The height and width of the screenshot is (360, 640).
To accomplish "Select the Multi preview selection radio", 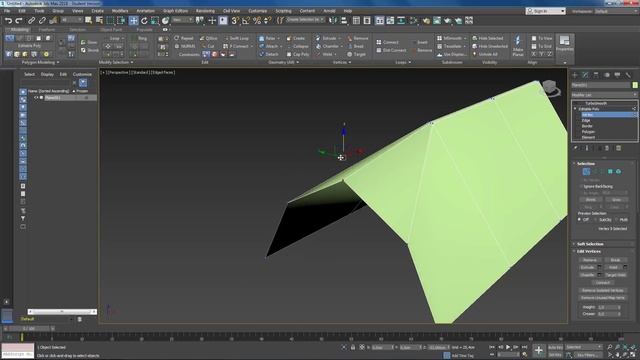I will click(x=616, y=220).
